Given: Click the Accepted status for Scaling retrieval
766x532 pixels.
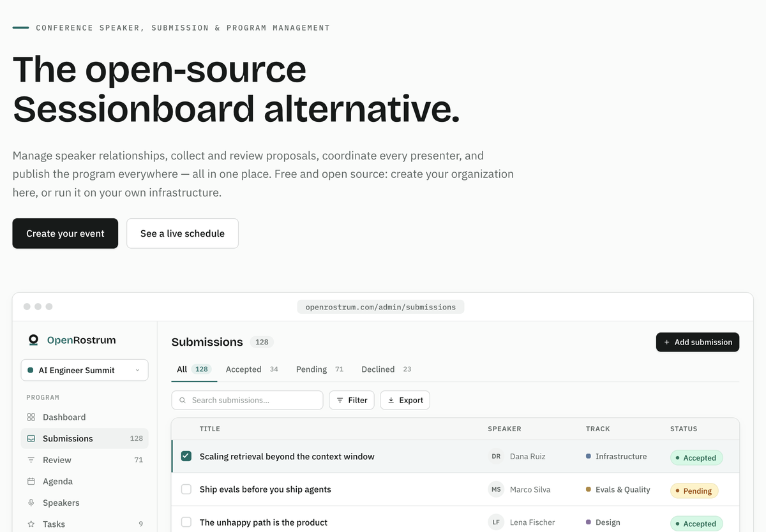Looking at the screenshot, I should click(x=696, y=457).
